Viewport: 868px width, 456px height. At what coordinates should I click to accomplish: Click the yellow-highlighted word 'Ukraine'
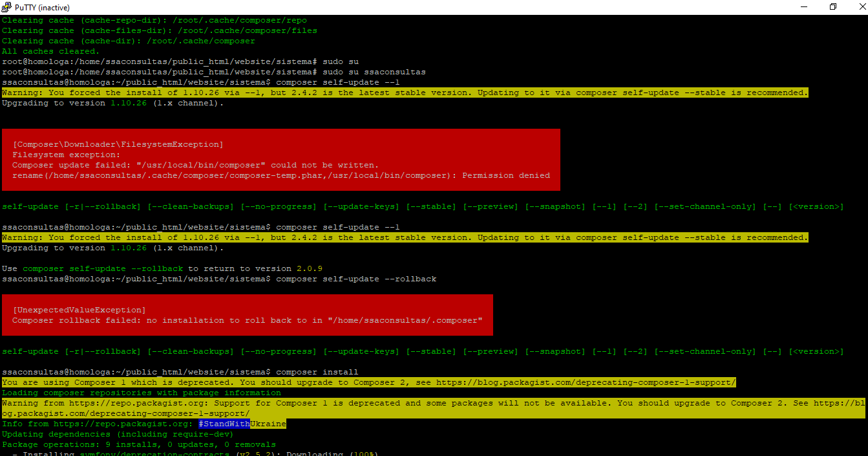tap(268, 424)
